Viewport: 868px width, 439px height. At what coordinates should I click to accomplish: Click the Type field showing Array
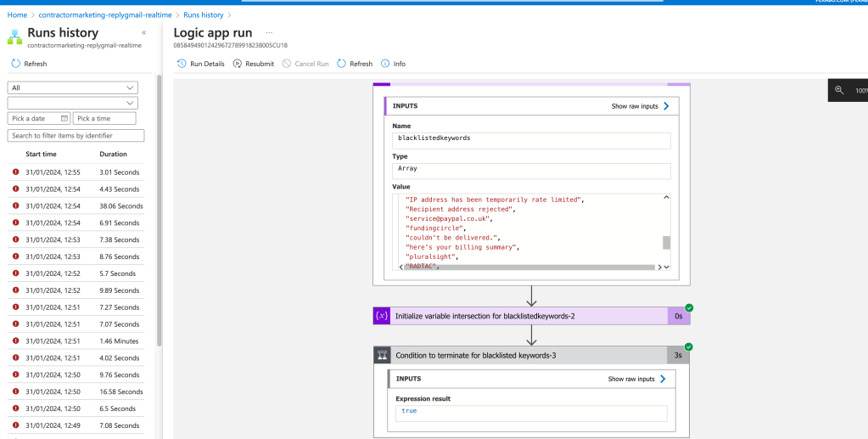531,171
